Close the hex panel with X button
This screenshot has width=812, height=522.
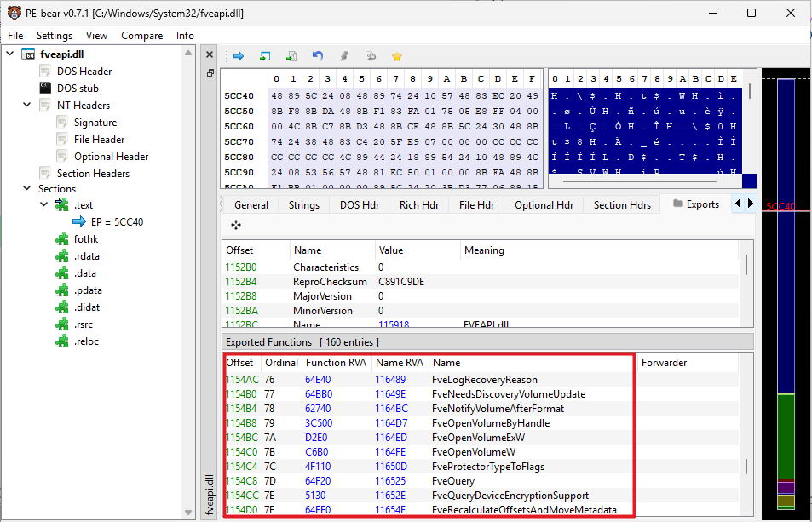210,54
